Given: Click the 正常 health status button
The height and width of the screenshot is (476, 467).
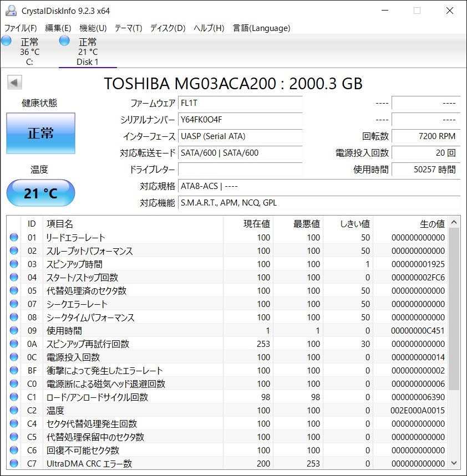Looking at the screenshot, I should 40,133.
